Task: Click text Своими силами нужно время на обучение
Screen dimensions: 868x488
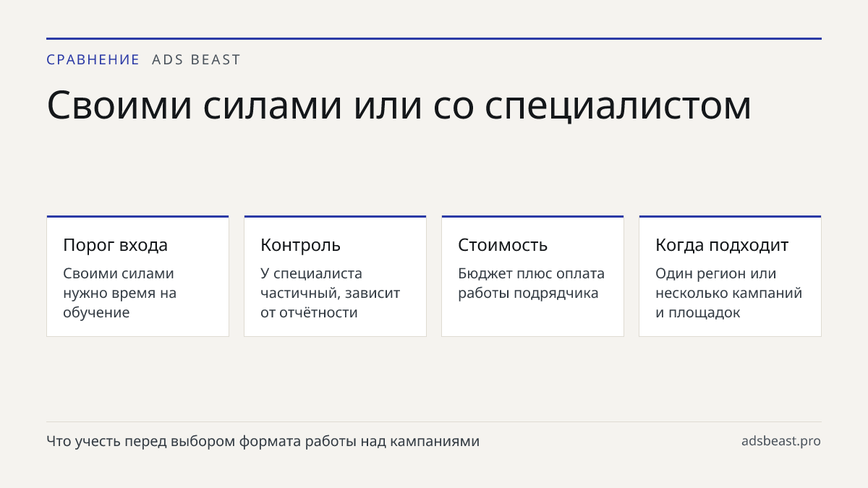Action: (120, 293)
